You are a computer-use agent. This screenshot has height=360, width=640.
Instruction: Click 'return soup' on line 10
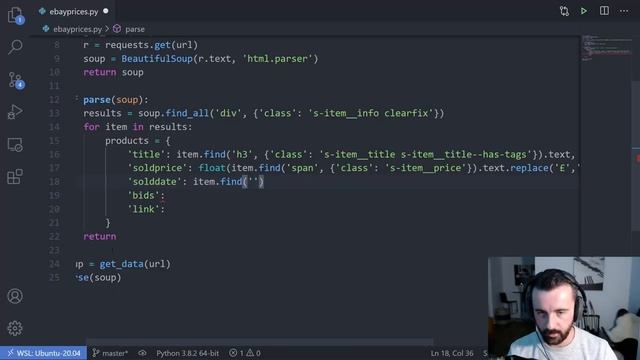(x=113, y=72)
